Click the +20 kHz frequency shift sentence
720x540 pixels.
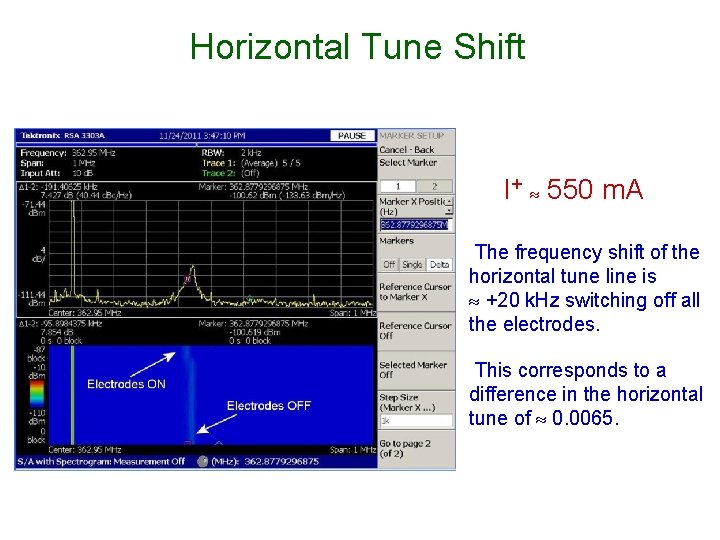pyautogui.click(x=584, y=288)
